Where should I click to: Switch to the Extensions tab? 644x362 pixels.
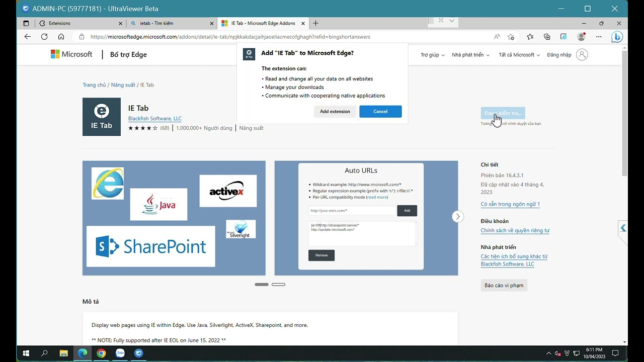[x=80, y=23]
